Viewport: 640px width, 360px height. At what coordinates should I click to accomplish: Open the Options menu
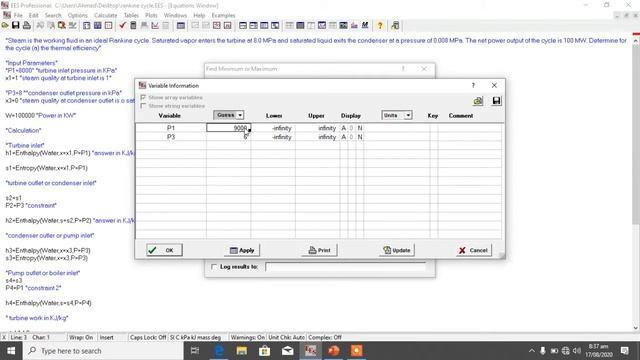[78, 15]
